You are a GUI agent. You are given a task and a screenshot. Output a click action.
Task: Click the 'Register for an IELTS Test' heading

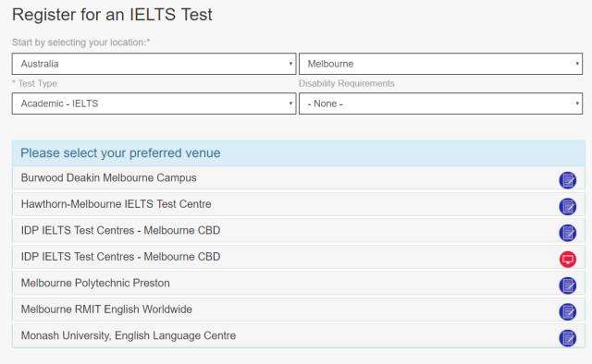[x=112, y=15]
